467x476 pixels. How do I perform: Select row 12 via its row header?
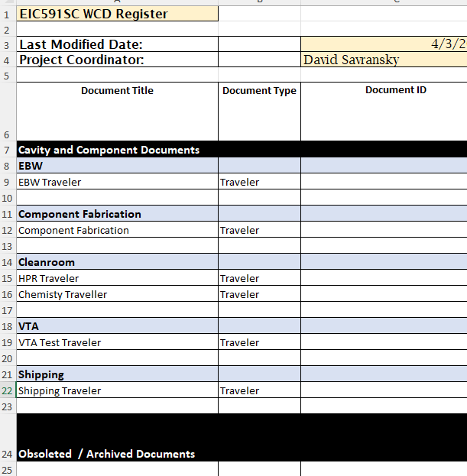8,230
